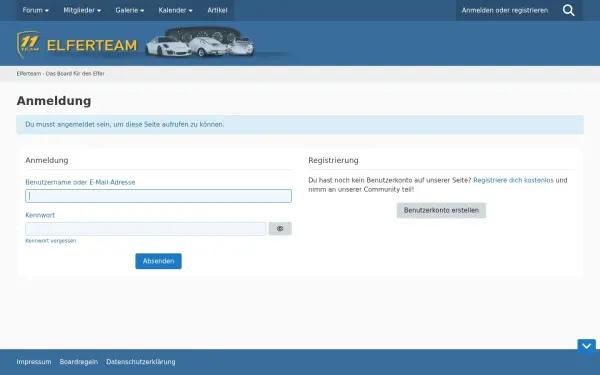Open the search magnifier icon
Image resolution: width=600 pixels, height=375 pixels.
point(568,10)
